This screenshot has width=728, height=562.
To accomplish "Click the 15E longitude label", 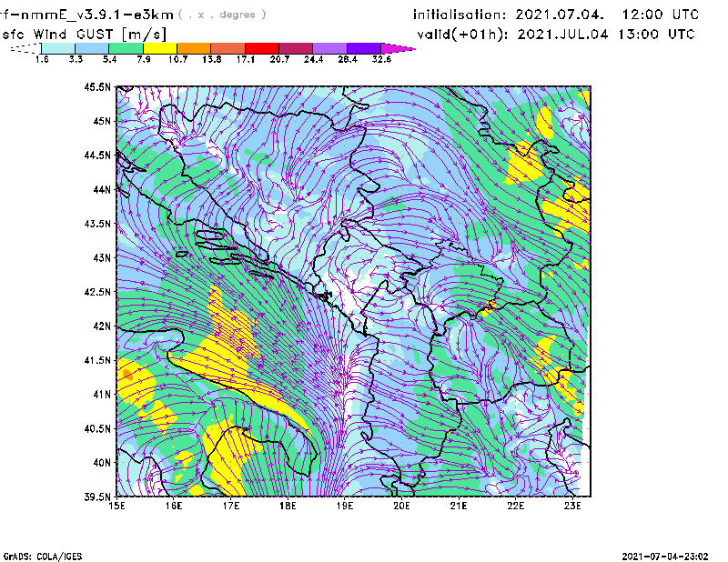I will pos(117,506).
